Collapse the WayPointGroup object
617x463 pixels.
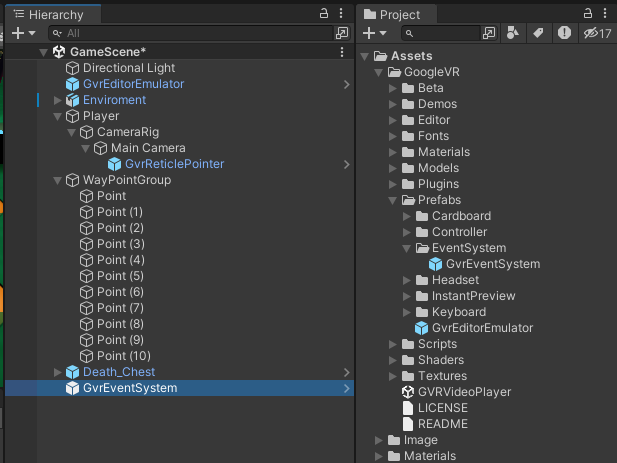[x=57, y=180]
